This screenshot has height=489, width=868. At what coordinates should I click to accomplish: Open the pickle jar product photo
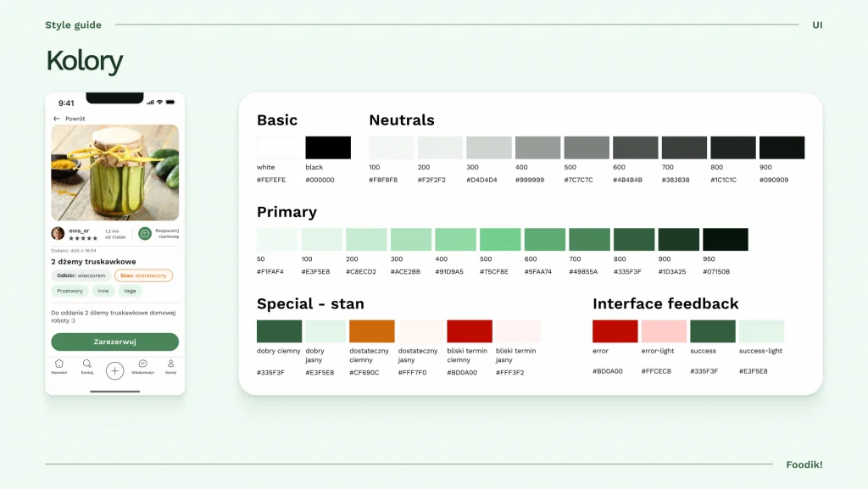point(114,173)
